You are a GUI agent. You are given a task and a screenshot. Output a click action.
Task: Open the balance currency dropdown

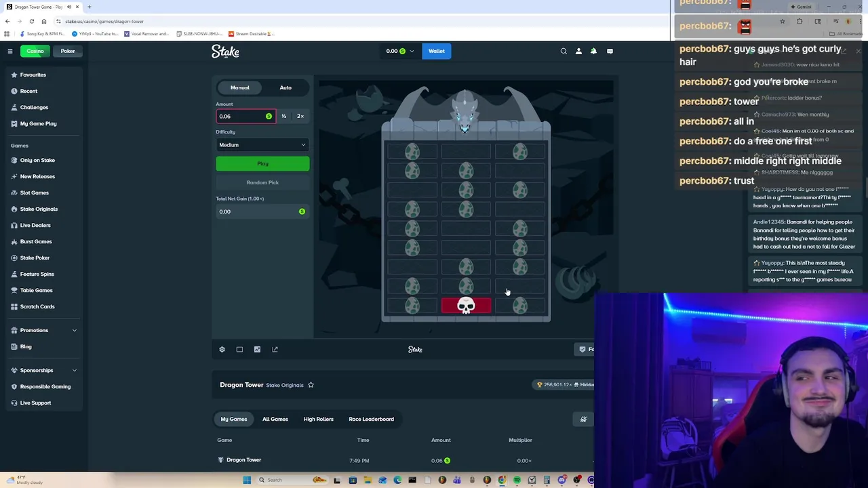tap(400, 51)
